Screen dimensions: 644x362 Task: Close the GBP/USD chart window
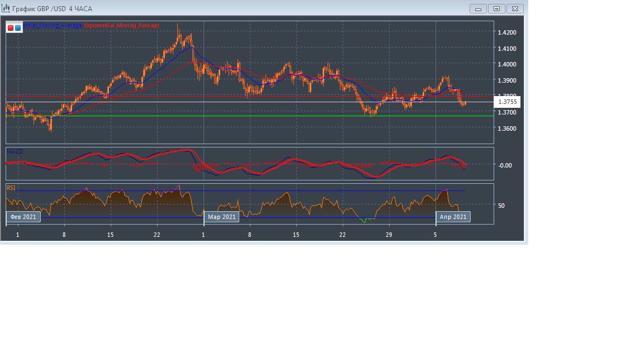(515, 8)
